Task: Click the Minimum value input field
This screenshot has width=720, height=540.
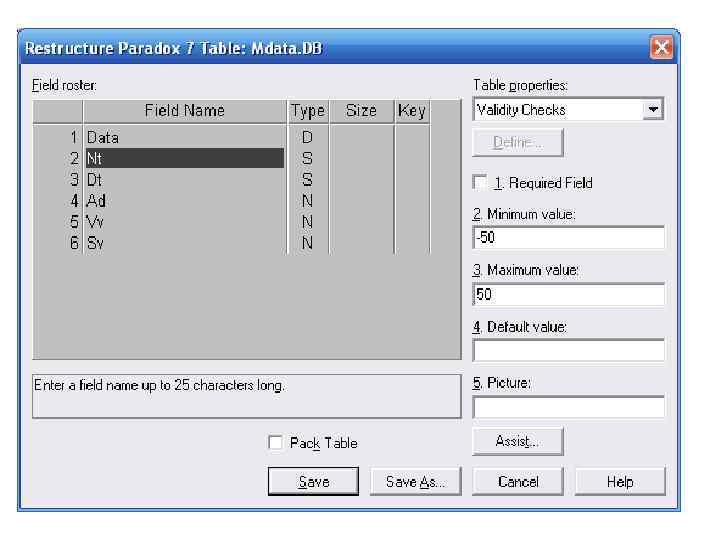Action: 568,237
